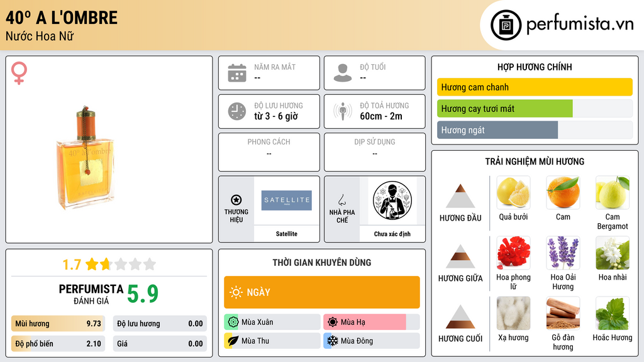Click the Trải nghiệm mùi hương heading
The height and width of the screenshot is (362, 644).
point(535,162)
